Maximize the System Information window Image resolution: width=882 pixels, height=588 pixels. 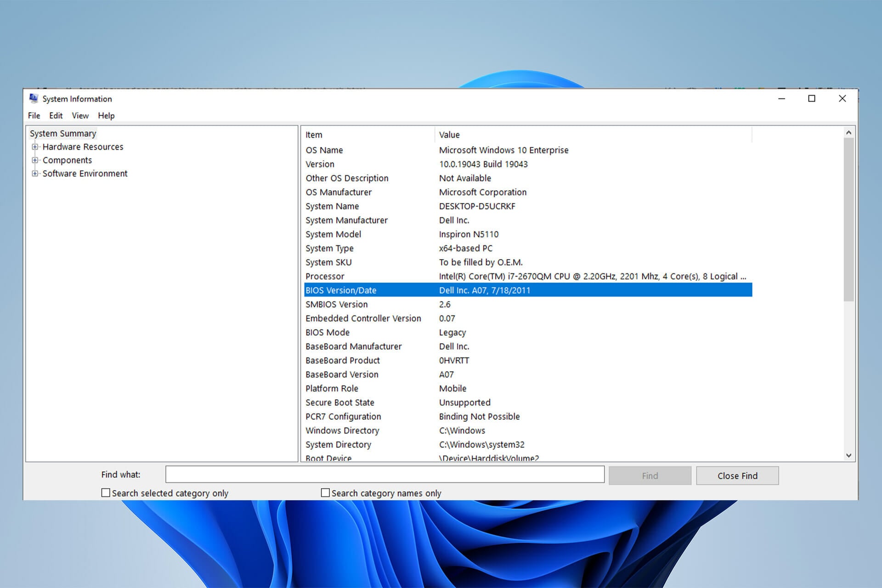click(x=812, y=99)
